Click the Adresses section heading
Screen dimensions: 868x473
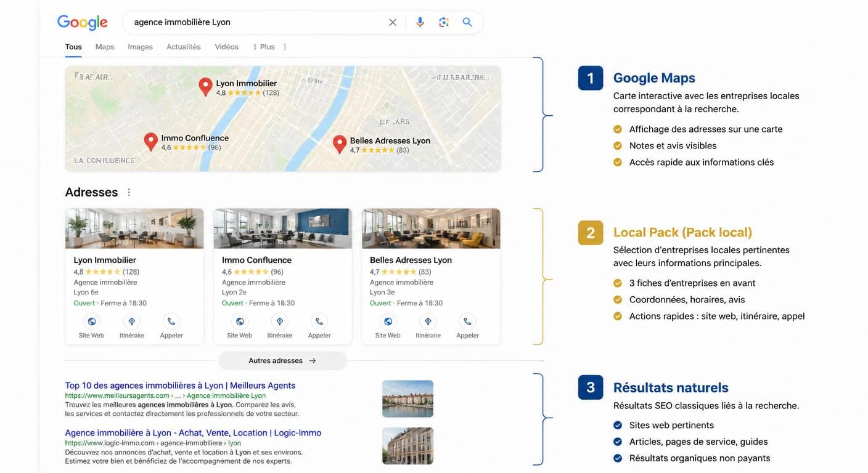[91, 192]
